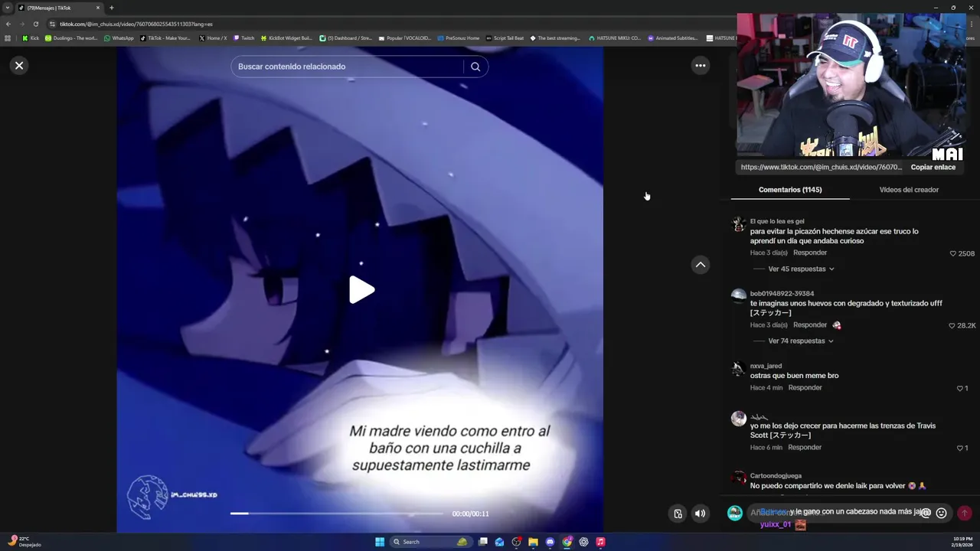980x551 pixels.
Task: Open File Explorer from the taskbar
Action: tap(533, 542)
